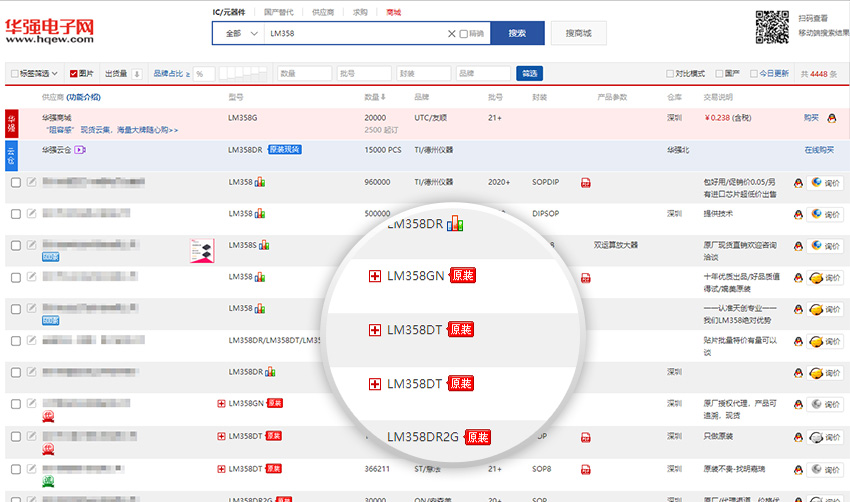Expand the LM358GN row with the plus icon
The height and width of the screenshot is (502, 850).
221,403
